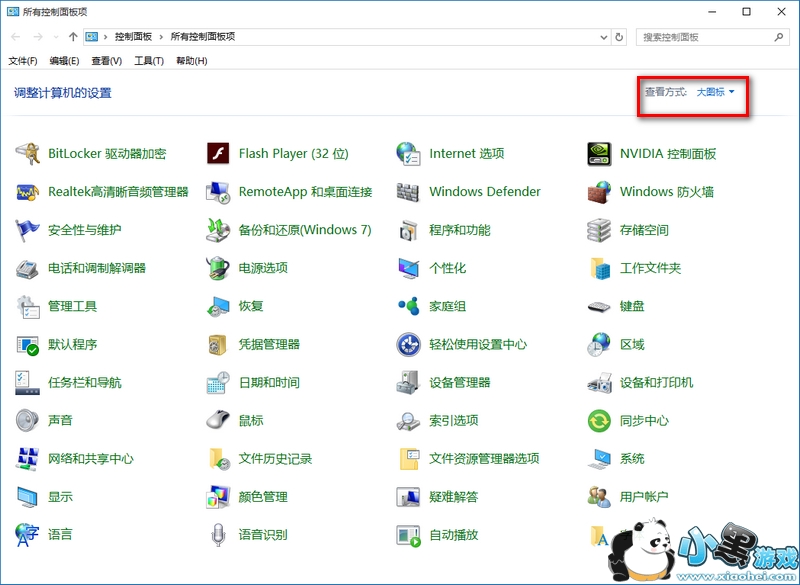800x585 pixels.
Task: Click the 恢复 link
Action: point(251,306)
